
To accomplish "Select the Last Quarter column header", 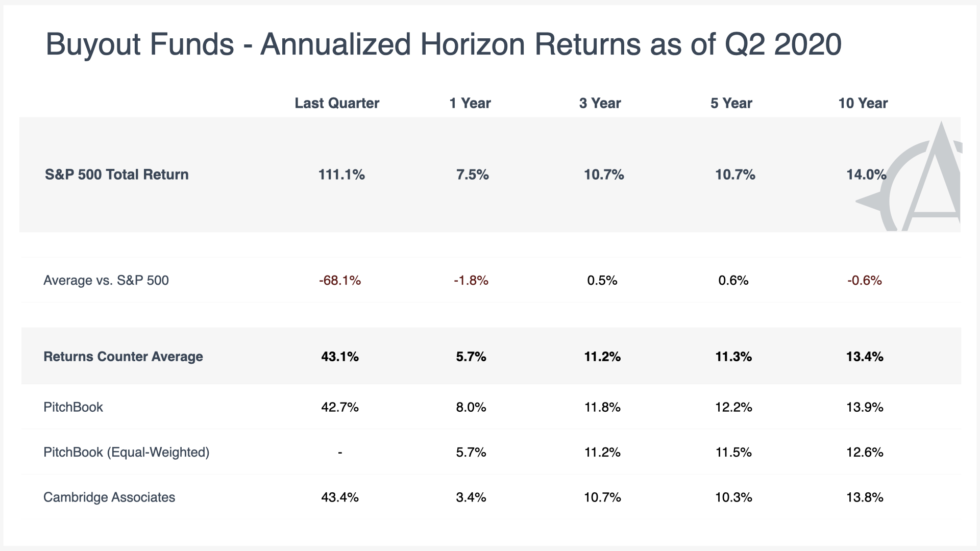I will pyautogui.click(x=337, y=103).
